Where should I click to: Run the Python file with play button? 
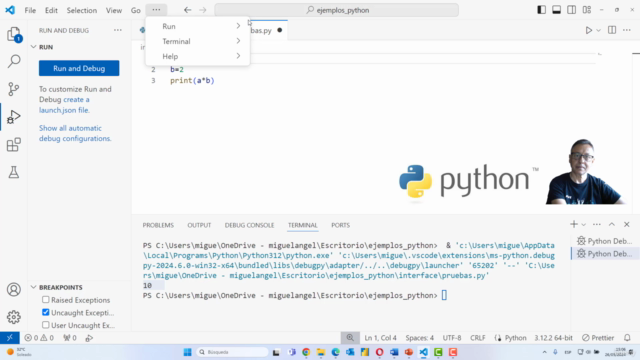(589, 30)
